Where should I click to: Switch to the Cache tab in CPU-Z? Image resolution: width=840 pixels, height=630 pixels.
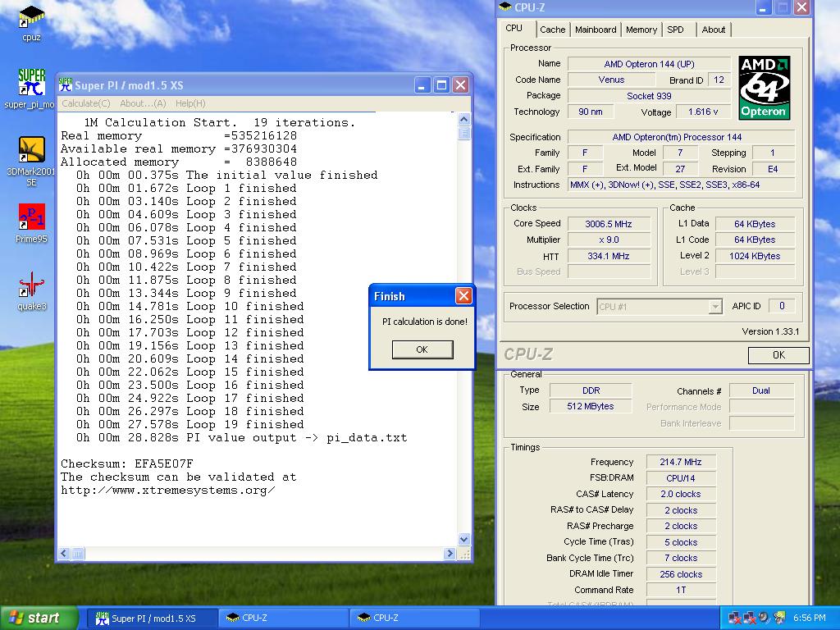click(x=552, y=30)
